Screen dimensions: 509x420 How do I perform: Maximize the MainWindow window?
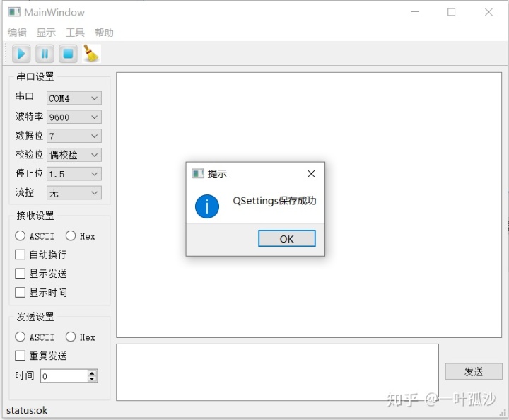tap(451, 12)
